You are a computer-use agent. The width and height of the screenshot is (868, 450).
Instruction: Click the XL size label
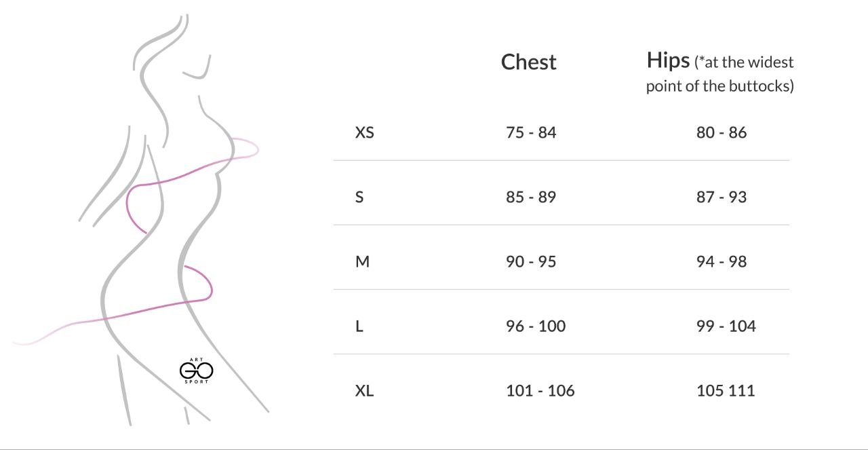pos(364,390)
